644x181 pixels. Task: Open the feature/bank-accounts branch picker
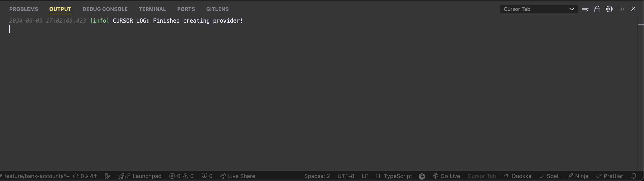pos(35,176)
